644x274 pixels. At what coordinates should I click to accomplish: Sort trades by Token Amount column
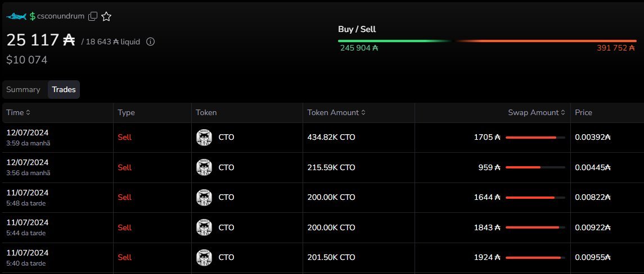point(336,112)
